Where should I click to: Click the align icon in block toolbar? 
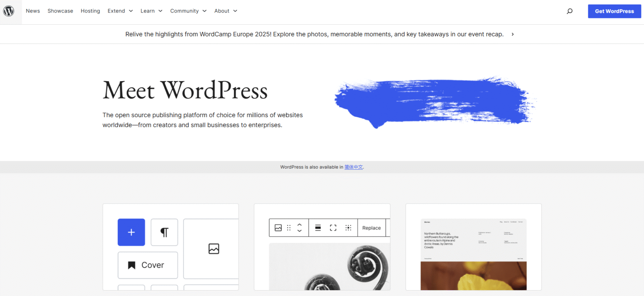[x=318, y=228]
